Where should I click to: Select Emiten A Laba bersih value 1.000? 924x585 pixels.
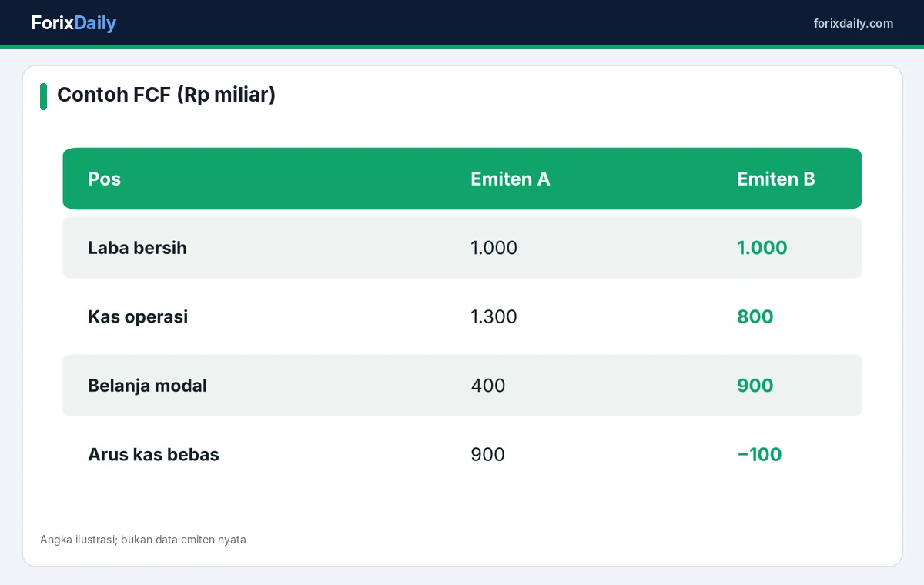494,247
